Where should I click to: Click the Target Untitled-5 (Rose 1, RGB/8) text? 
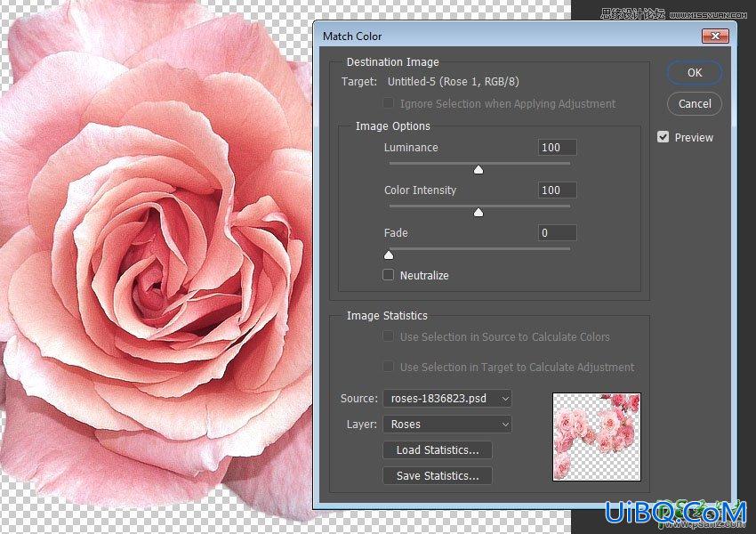[x=454, y=82]
